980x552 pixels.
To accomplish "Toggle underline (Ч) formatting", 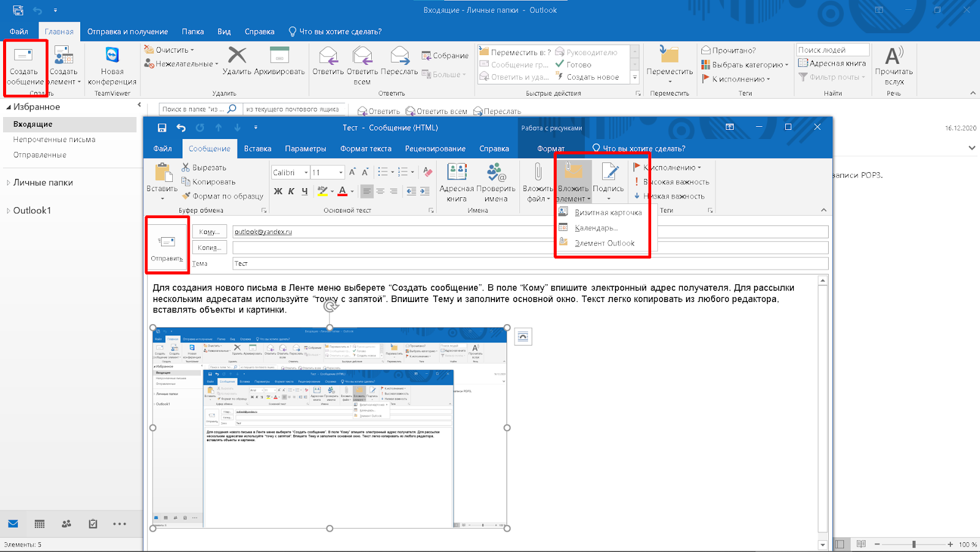I will [304, 191].
